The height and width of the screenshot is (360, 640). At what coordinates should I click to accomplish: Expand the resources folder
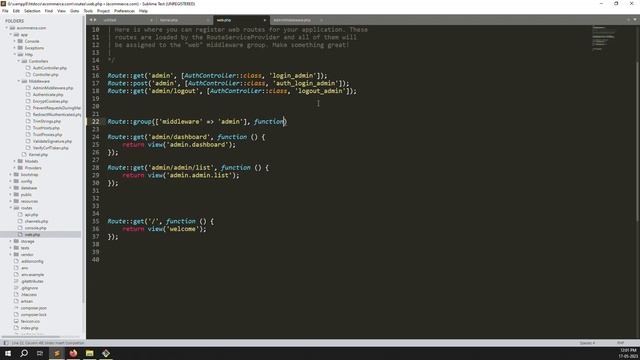point(11,201)
